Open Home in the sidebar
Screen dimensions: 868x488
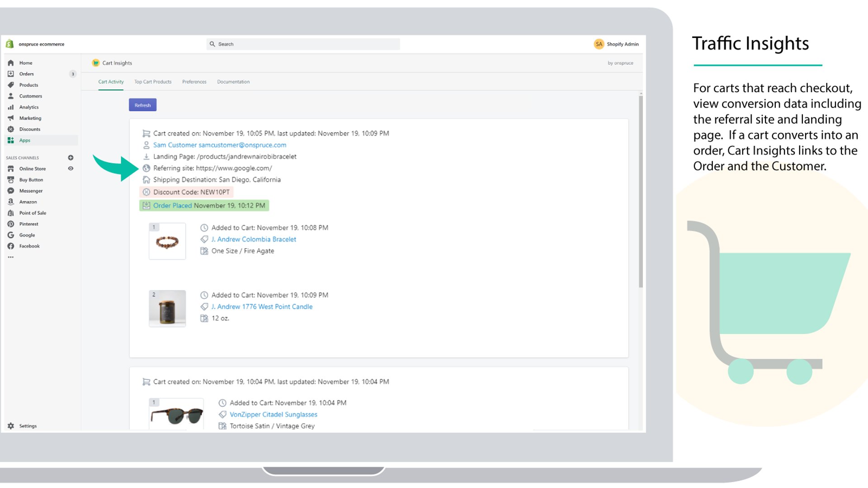click(26, 63)
